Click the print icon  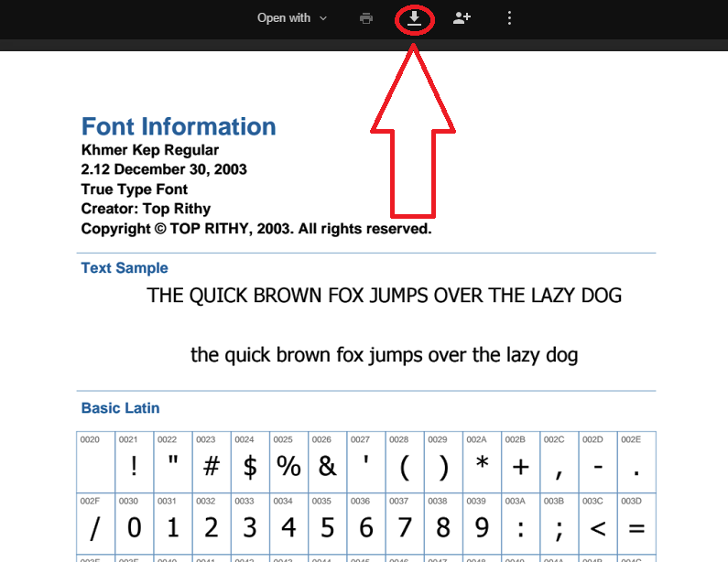pyautogui.click(x=366, y=18)
